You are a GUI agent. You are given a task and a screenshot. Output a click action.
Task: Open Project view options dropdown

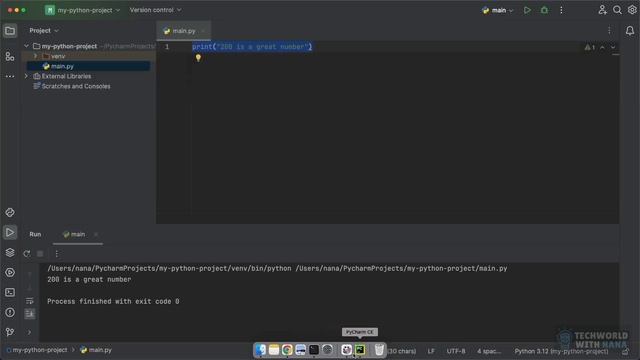(x=44, y=31)
